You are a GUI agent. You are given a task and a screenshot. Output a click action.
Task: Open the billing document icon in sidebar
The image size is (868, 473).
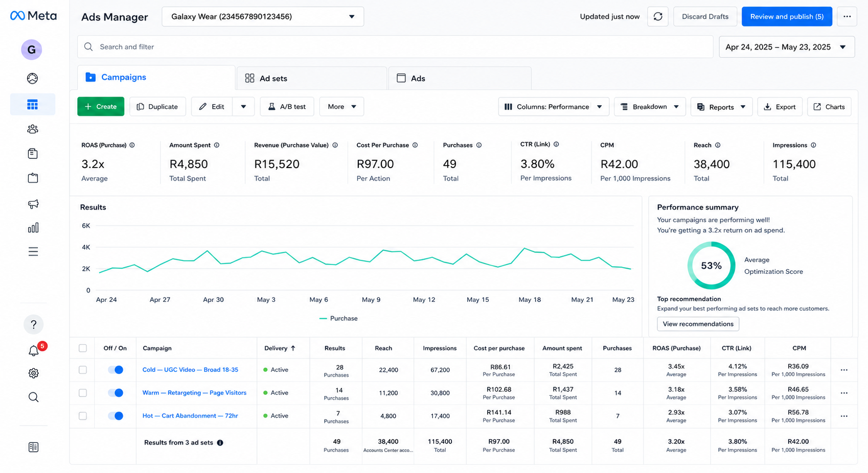33,154
